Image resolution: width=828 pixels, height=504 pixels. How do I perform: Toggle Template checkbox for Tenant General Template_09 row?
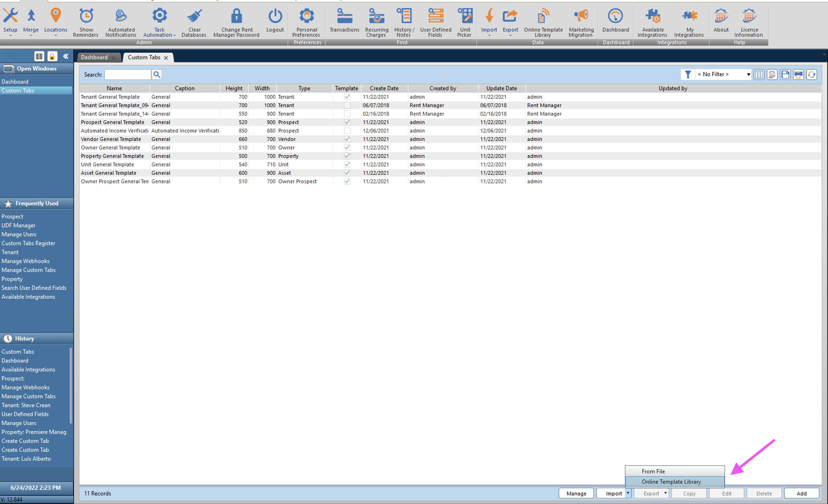(347, 105)
